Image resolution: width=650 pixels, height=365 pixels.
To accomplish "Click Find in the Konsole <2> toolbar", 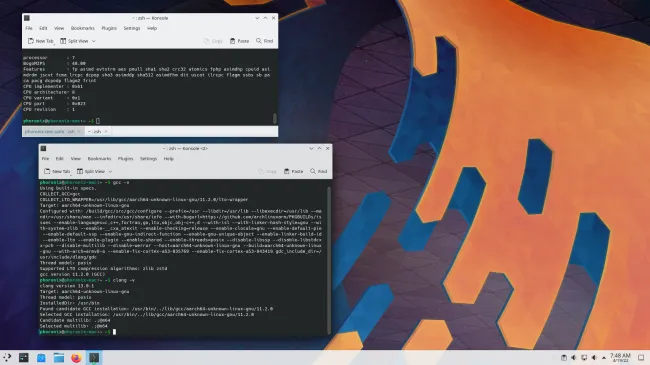I will (318, 171).
